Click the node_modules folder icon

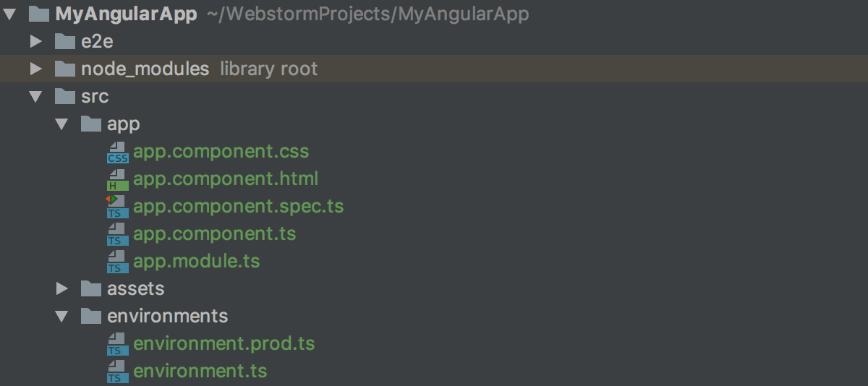65,69
